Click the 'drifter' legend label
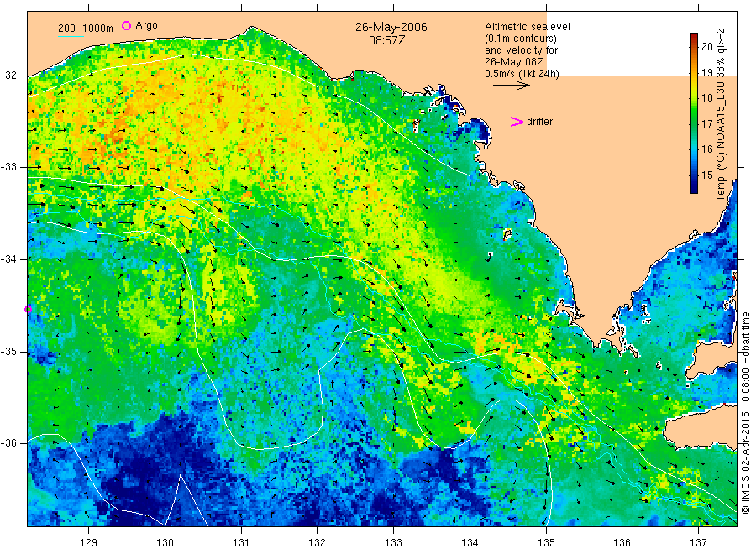This screenshot has height=554, width=756. pyautogui.click(x=539, y=122)
